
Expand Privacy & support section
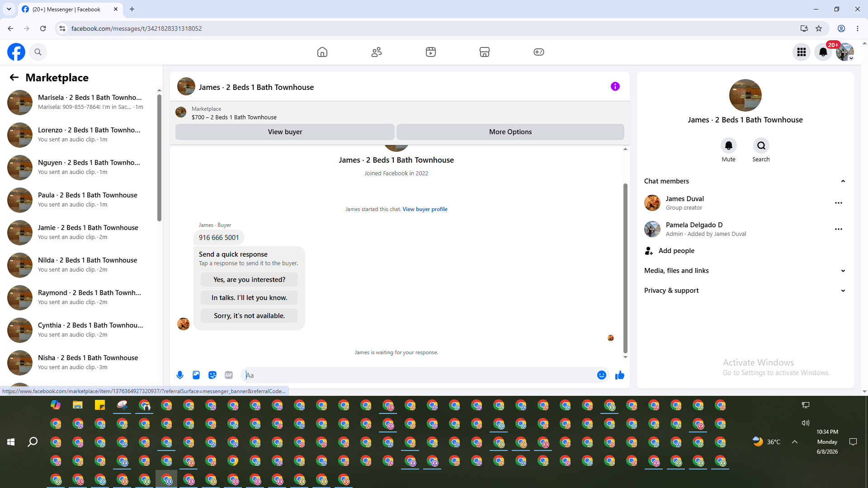[x=745, y=291]
